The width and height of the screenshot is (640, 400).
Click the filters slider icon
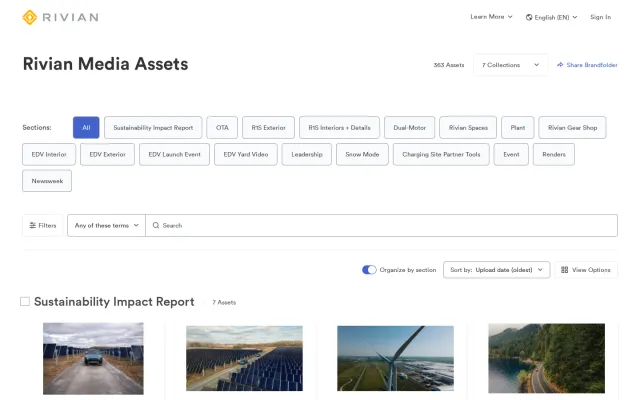33,225
